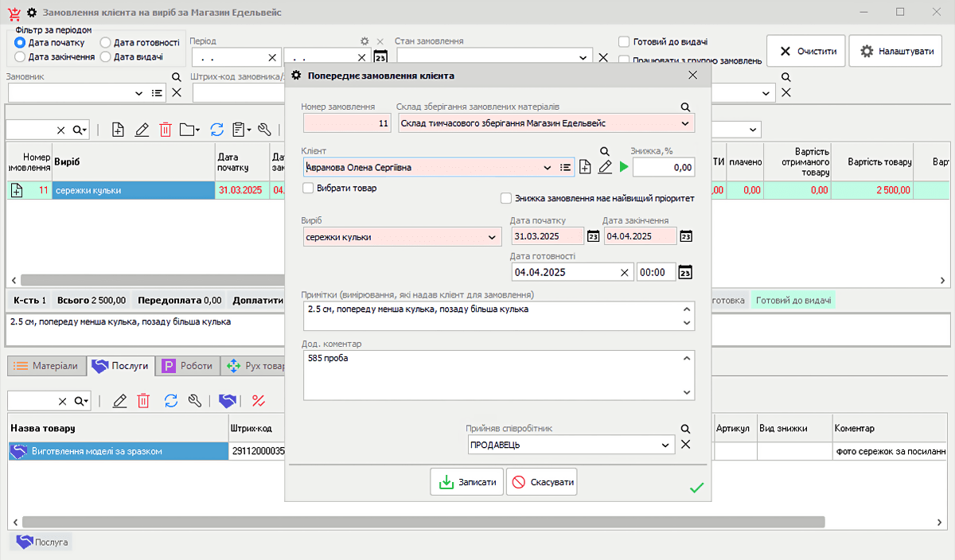The image size is (955, 560).
Task: Open the Роботи tab
Action: (189, 366)
